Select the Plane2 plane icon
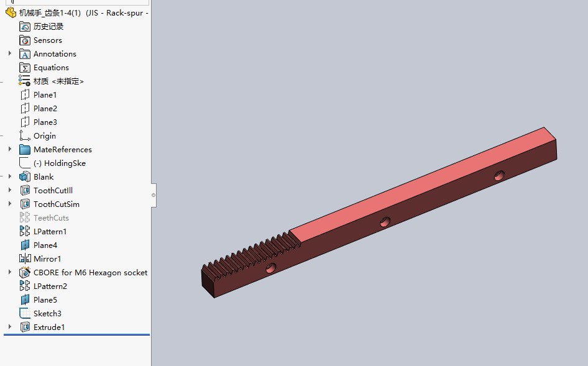The height and width of the screenshot is (366, 588). (x=25, y=108)
